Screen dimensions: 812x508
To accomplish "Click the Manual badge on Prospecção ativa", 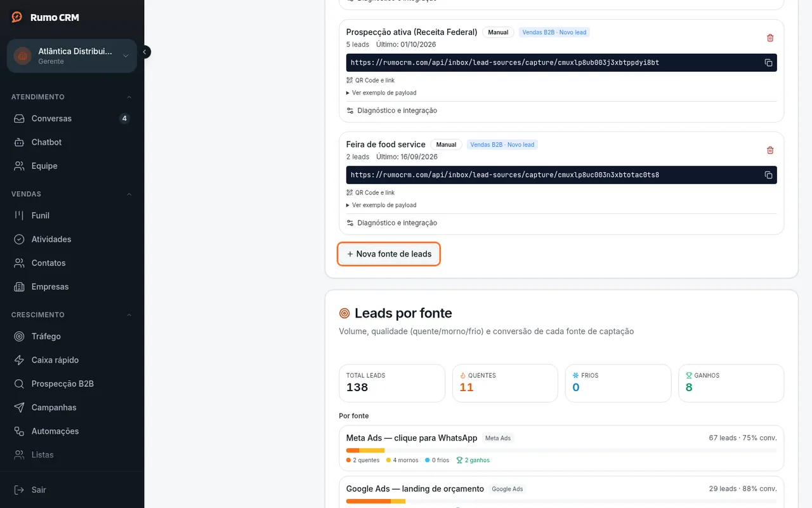I will pos(498,32).
